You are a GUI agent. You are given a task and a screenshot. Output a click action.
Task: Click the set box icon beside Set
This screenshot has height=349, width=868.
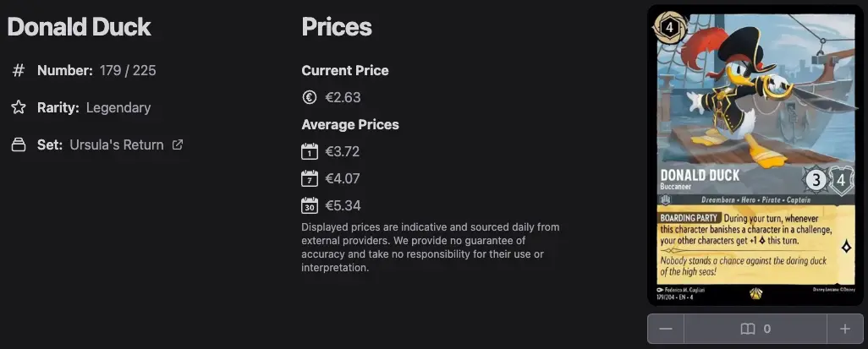19,145
